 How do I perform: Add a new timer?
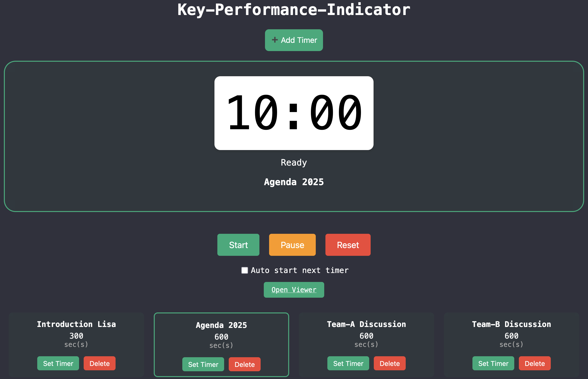click(294, 40)
